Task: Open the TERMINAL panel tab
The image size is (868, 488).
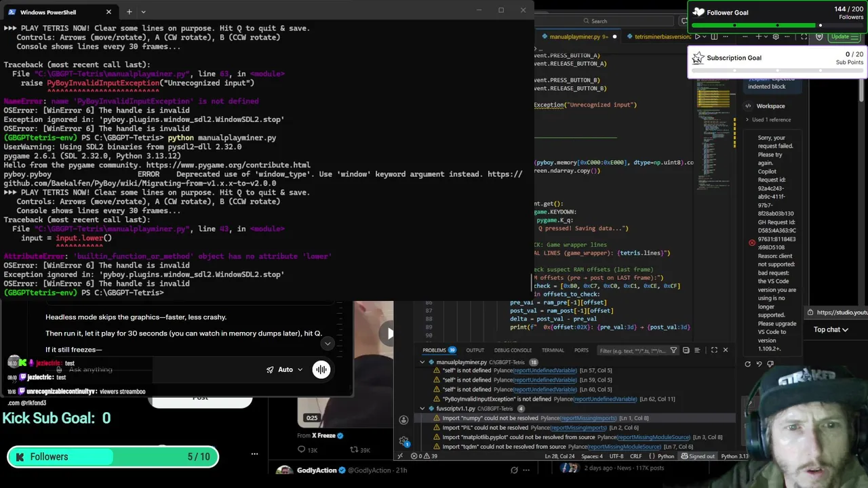Action: tap(553, 350)
